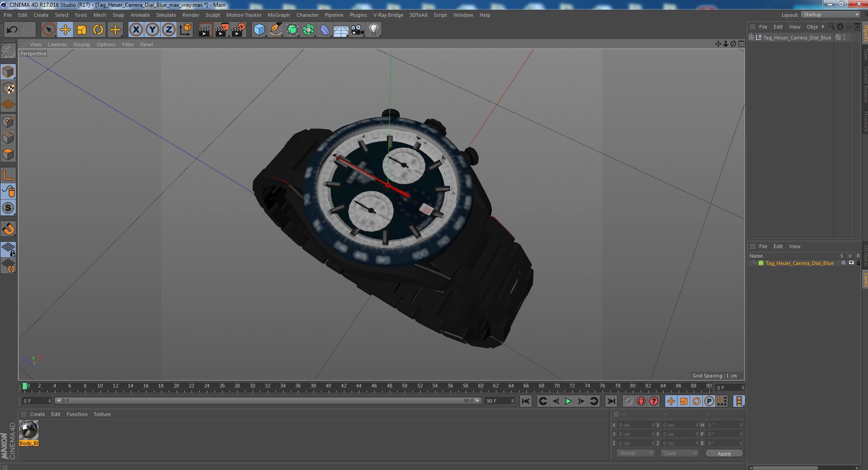Switch to Edges mode
This screenshot has height=470, width=868.
8,137
